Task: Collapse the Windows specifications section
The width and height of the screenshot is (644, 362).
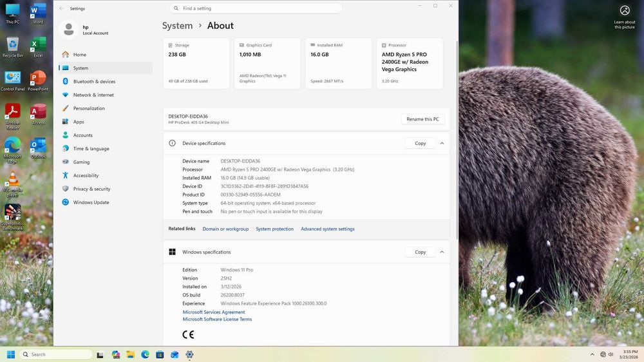Action: coord(442,252)
